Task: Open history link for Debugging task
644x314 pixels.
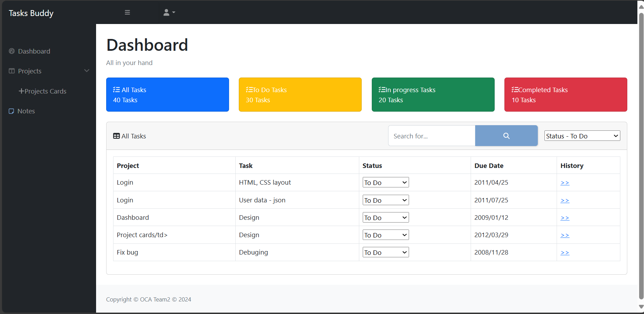Action: tap(565, 252)
